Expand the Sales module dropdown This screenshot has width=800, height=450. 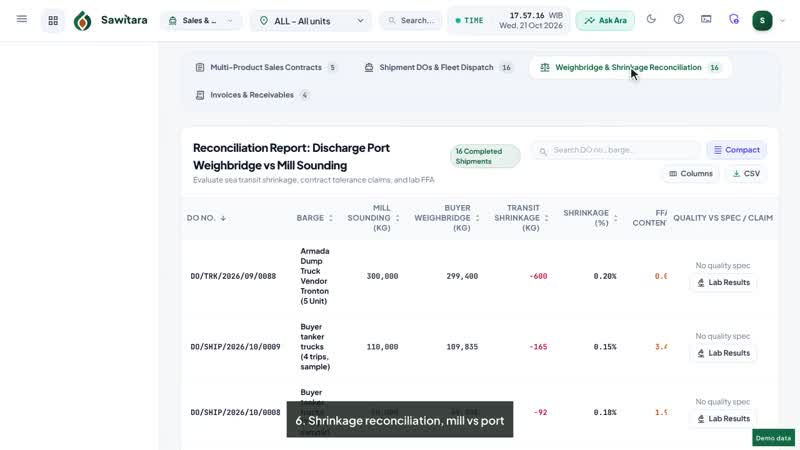coord(201,20)
